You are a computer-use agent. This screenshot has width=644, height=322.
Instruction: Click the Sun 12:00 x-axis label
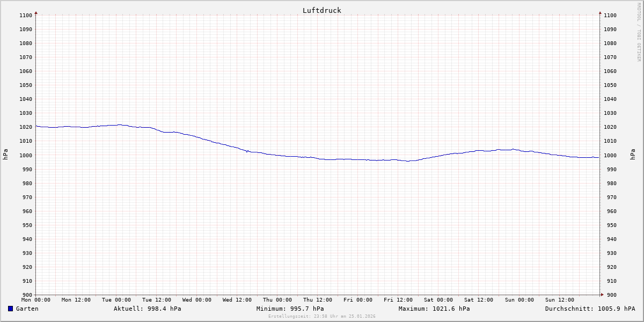click(x=559, y=300)
